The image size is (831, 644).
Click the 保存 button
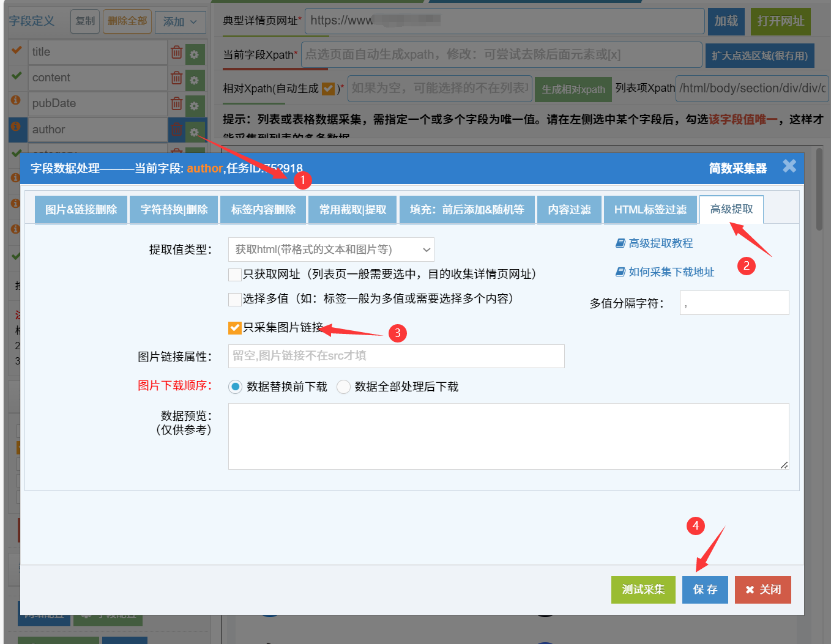[x=705, y=590]
